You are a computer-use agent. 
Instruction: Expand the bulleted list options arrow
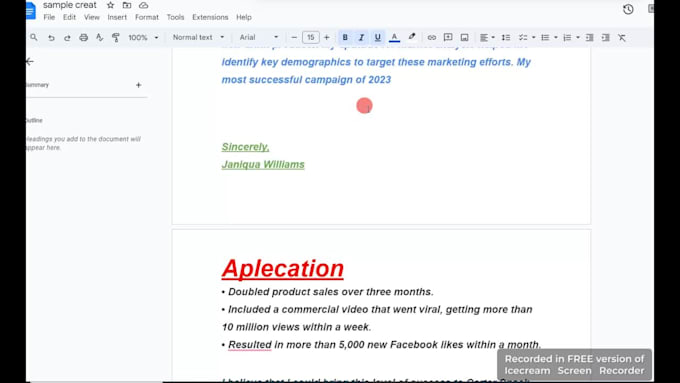[556, 38]
